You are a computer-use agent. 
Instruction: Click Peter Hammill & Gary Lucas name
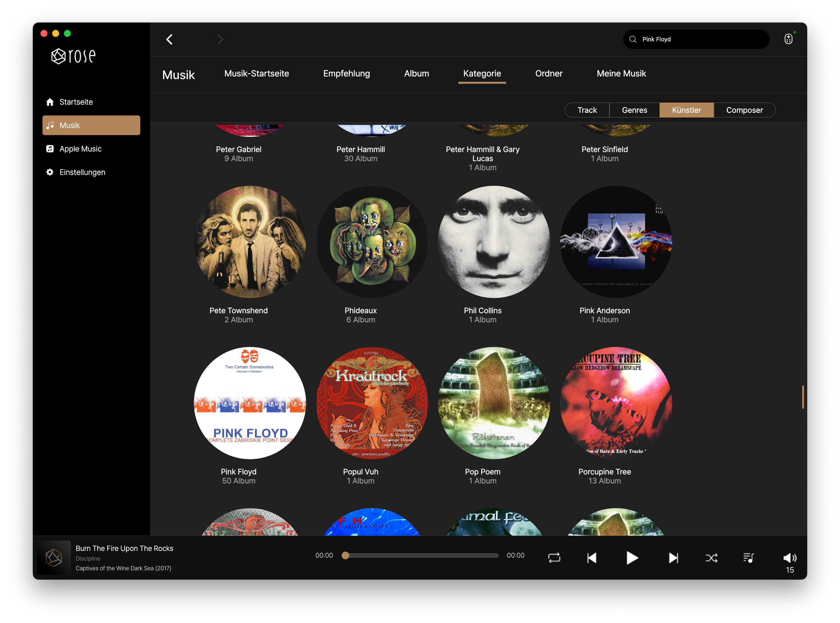[x=482, y=154]
